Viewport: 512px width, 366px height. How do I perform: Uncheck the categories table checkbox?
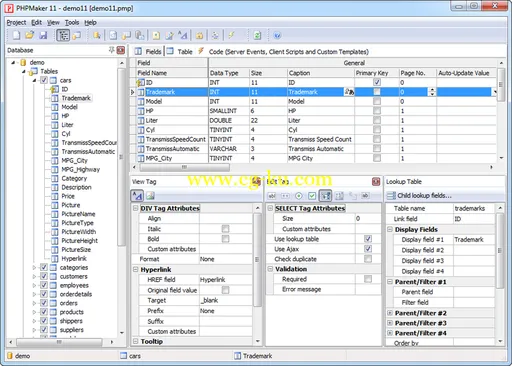click(x=44, y=267)
